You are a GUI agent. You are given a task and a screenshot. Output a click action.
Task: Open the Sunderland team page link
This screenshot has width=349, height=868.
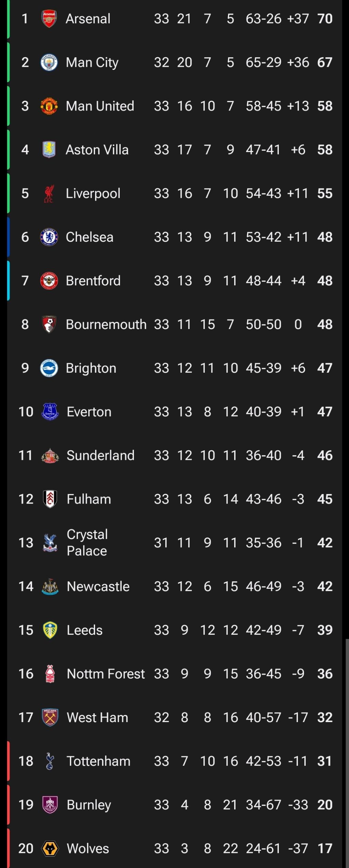tap(101, 455)
